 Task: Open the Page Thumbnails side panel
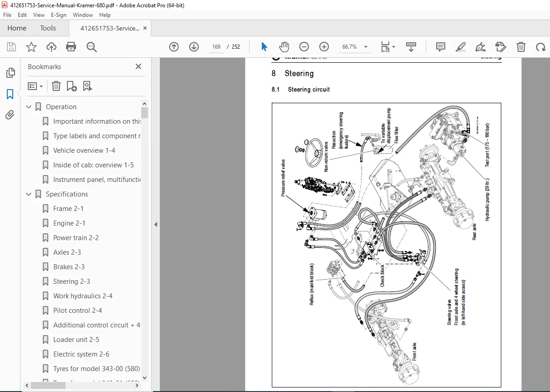(x=10, y=73)
